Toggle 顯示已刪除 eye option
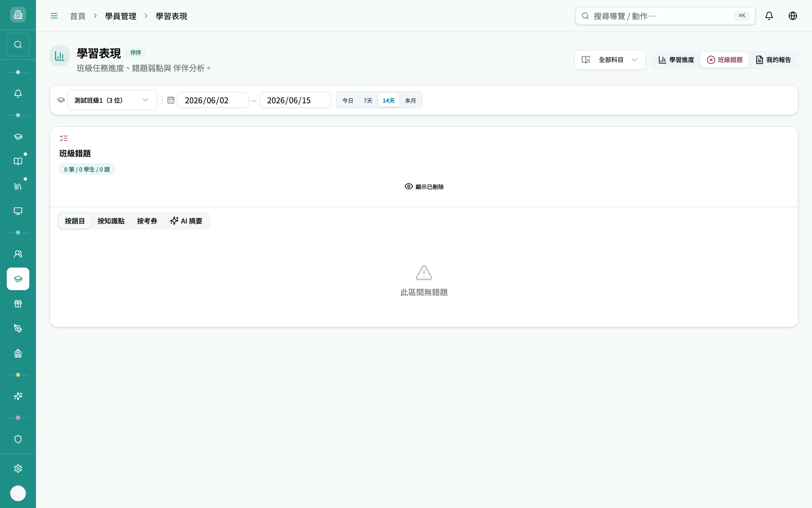Viewport: 812px width, 508px height. click(424, 187)
